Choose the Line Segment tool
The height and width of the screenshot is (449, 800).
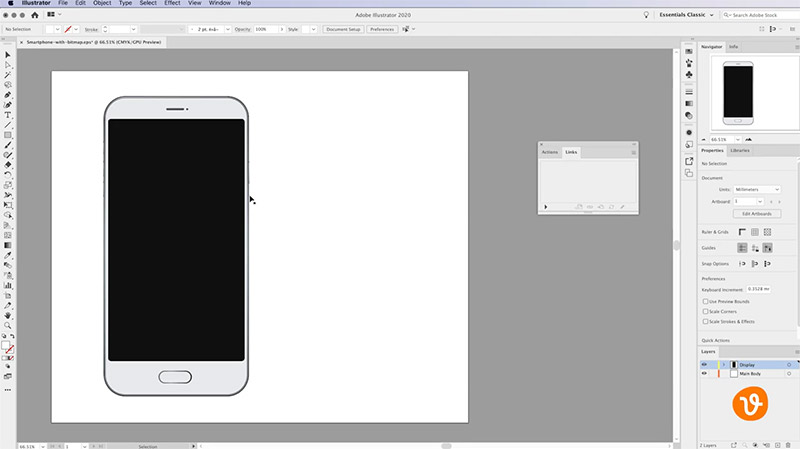8,126
